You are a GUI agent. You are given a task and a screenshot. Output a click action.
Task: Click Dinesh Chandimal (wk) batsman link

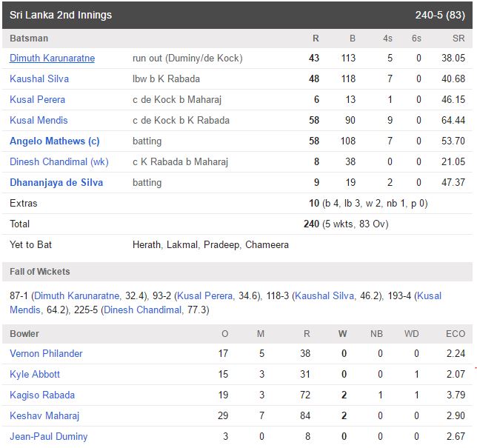tap(59, 162)
